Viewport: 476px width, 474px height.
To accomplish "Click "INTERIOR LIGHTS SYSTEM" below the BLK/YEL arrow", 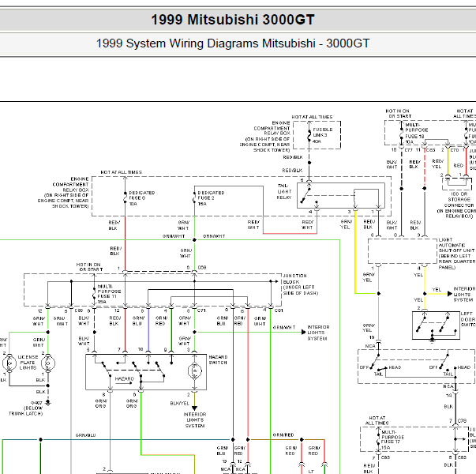I will point(195,420).
